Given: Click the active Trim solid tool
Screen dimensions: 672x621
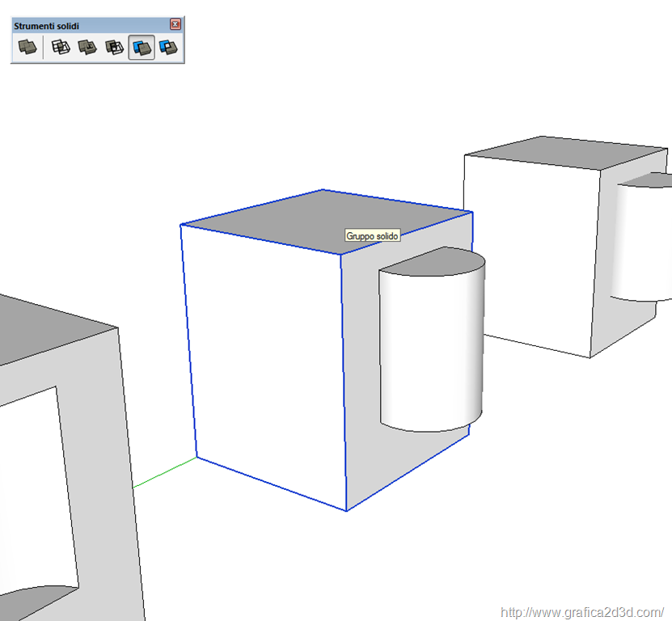Looking at the screenshot, I should pyautogui.click(x=142, y=48).
